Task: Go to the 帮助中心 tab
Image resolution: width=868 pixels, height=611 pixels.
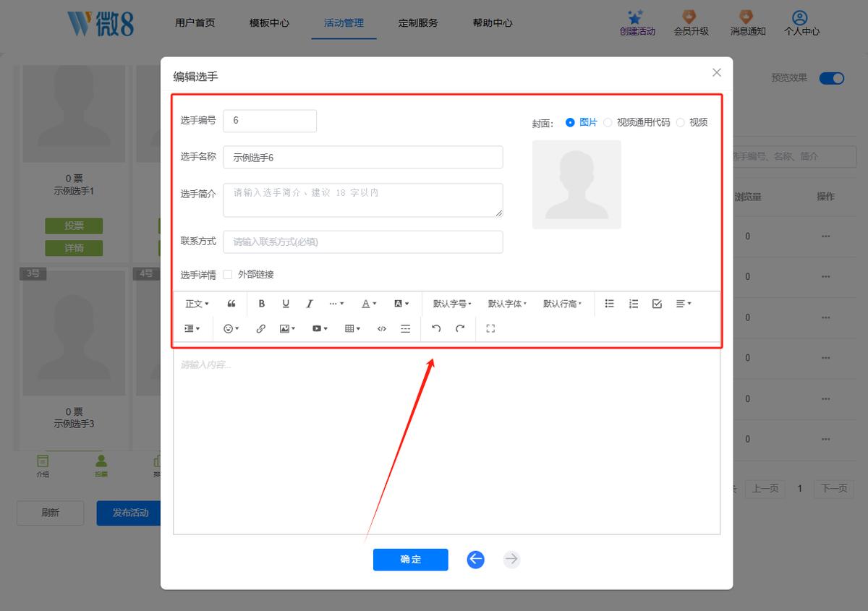Action: (x=493, y=23)
